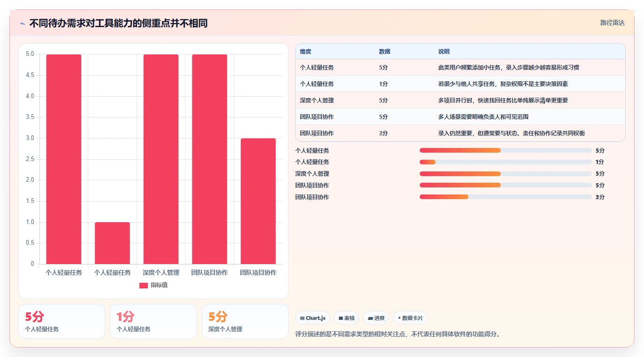Click the 路径雷达 label in the header

coord(612,23)
